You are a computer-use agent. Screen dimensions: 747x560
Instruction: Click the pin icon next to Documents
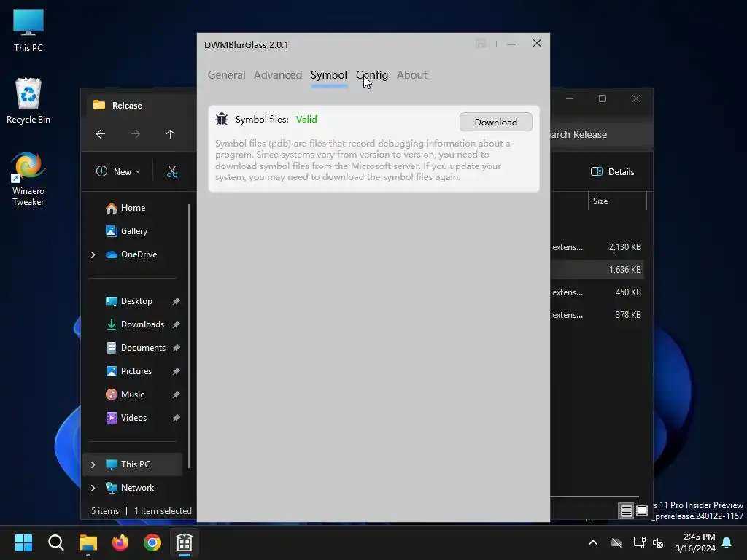pyautogui.click(x=177, y=348)
